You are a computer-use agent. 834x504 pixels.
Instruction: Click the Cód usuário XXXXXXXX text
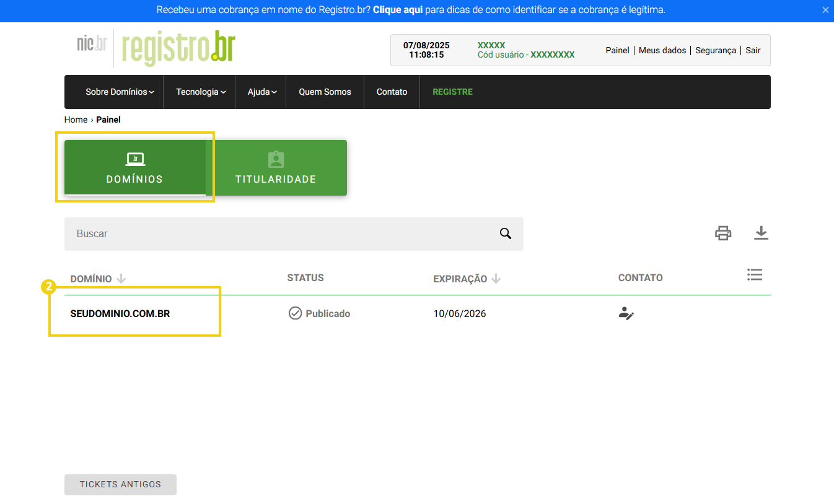tap(526, 54)
